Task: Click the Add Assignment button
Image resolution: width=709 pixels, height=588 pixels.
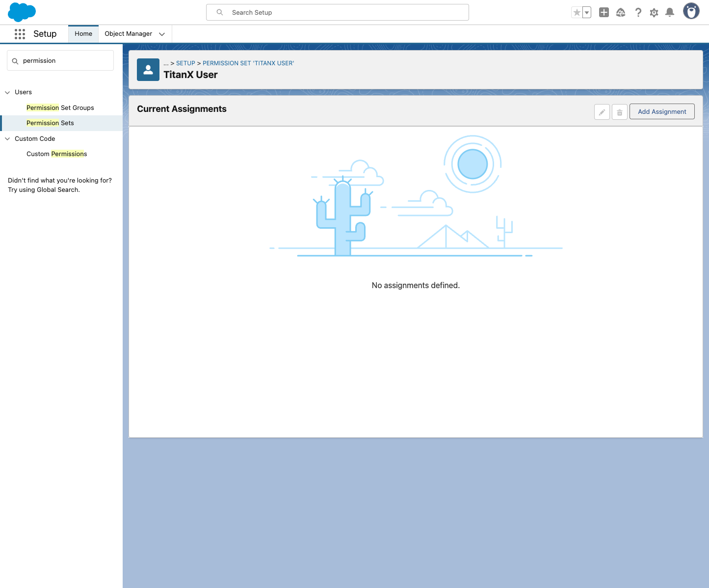Action: [662, 111]
